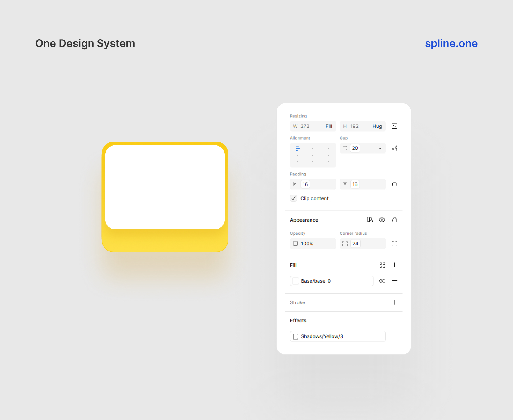Click the constrain proportions resize icon
This screenshot has height=420, width=513.
395,126
